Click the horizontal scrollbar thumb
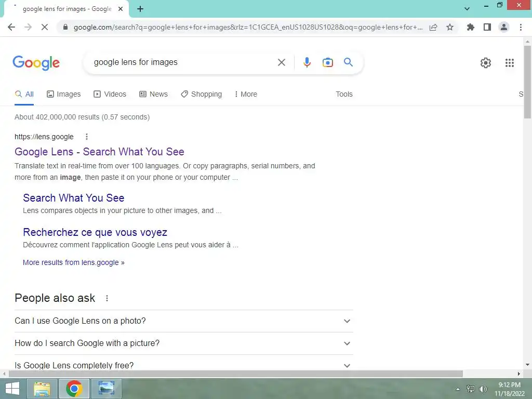 pos(236,374)
